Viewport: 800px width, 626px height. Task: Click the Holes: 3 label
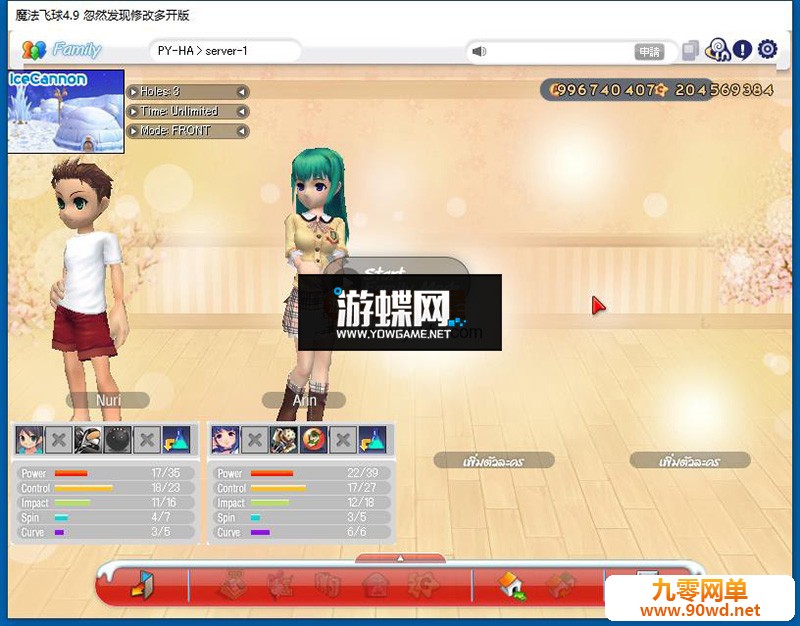tap(160, 92)
